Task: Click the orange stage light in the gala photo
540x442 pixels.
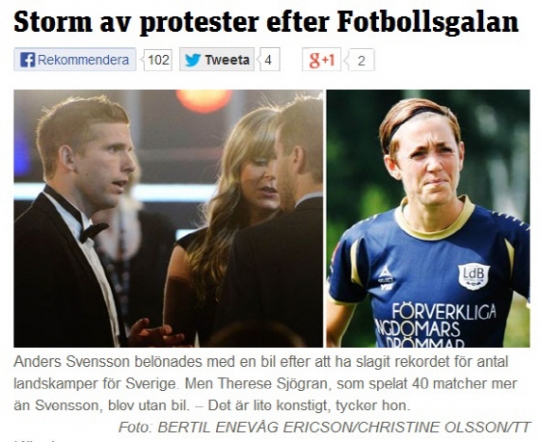Action: coord(204,100)
